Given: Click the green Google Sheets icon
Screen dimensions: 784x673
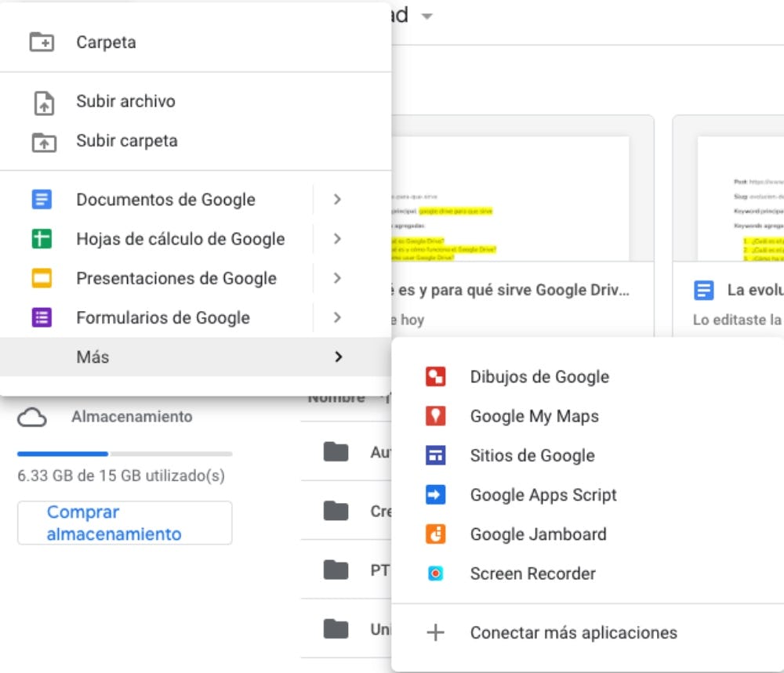Looking at the screenshot, I should point(42,239).
